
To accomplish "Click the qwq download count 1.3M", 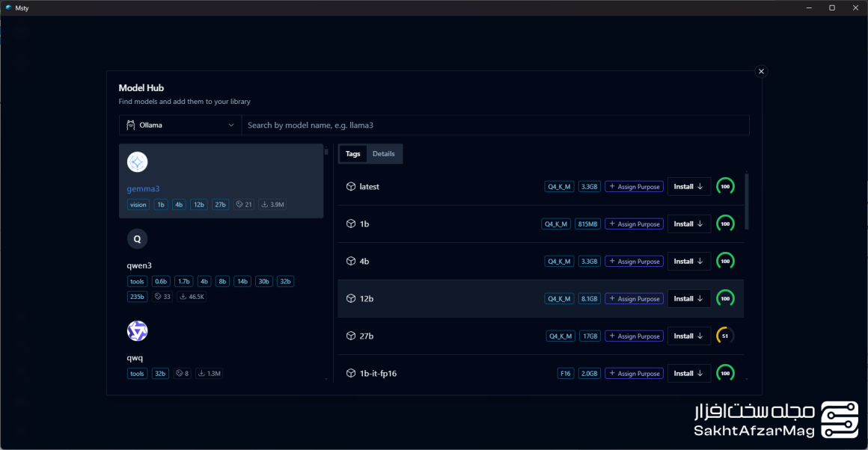I will 210,374.
